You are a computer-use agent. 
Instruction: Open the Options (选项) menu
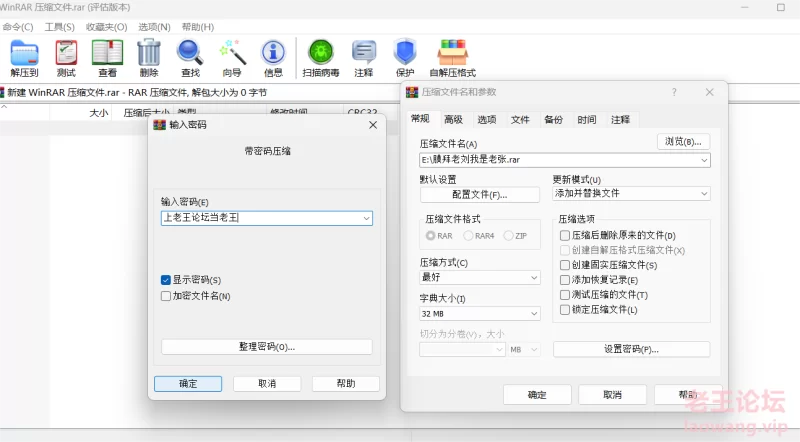[x=154, y=27]
